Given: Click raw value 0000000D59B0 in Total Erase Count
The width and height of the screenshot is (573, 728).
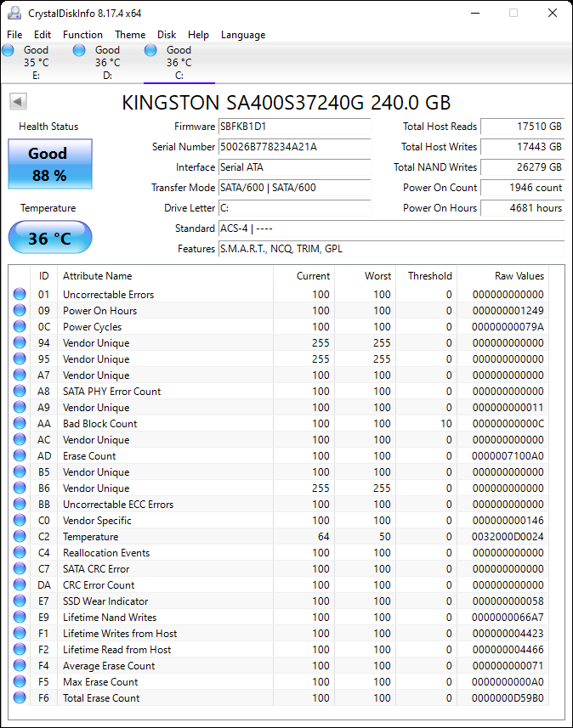Looking at the screenshot, I should point(508,697).
